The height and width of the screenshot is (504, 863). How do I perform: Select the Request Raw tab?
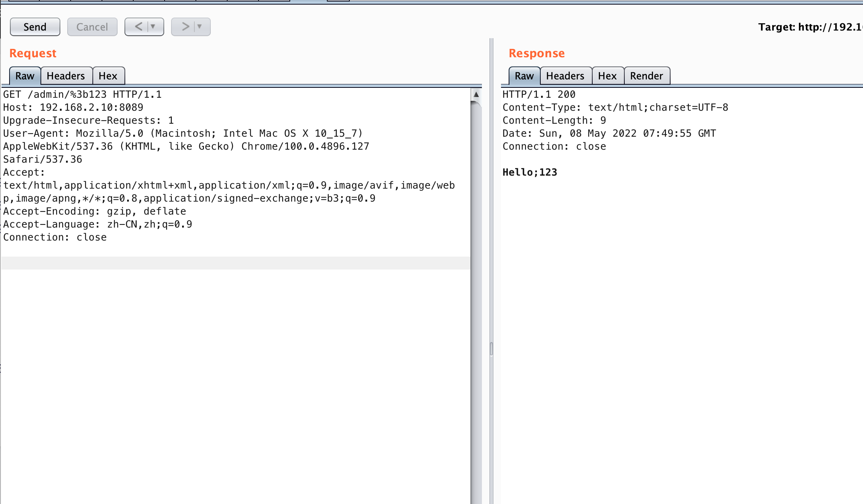click(25, 76)
